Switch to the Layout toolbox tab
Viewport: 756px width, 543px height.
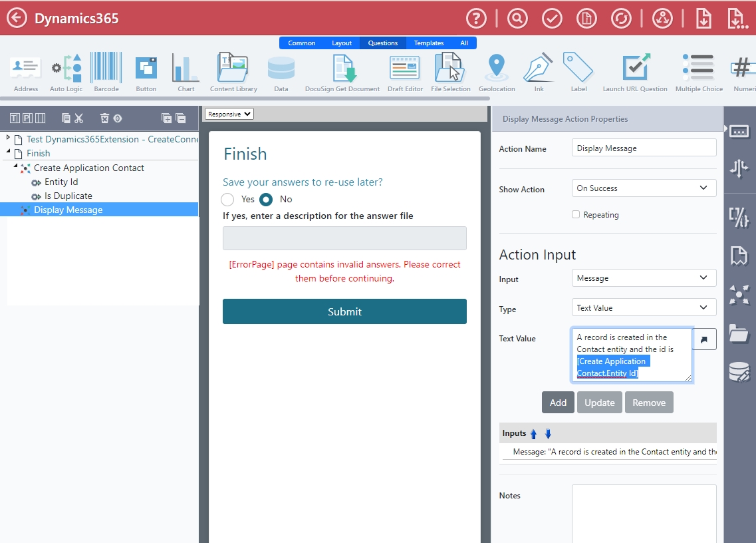pyautogui.click(x=341, y=43)
